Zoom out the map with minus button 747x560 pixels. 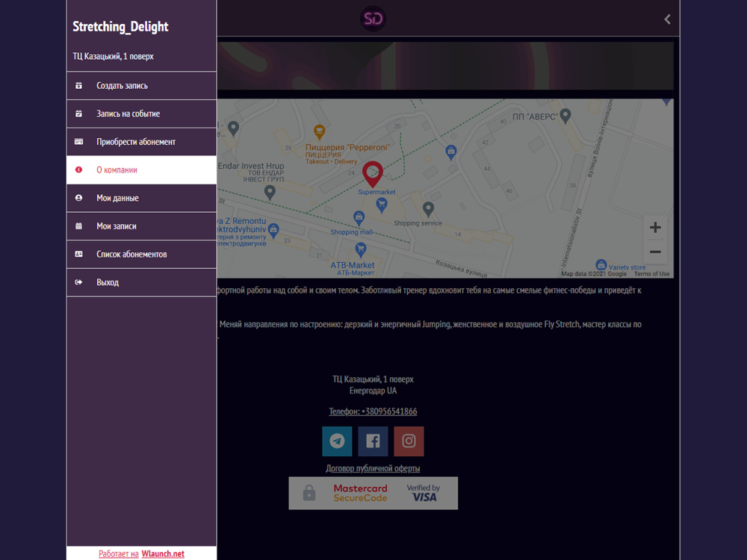tap(655, 252)
